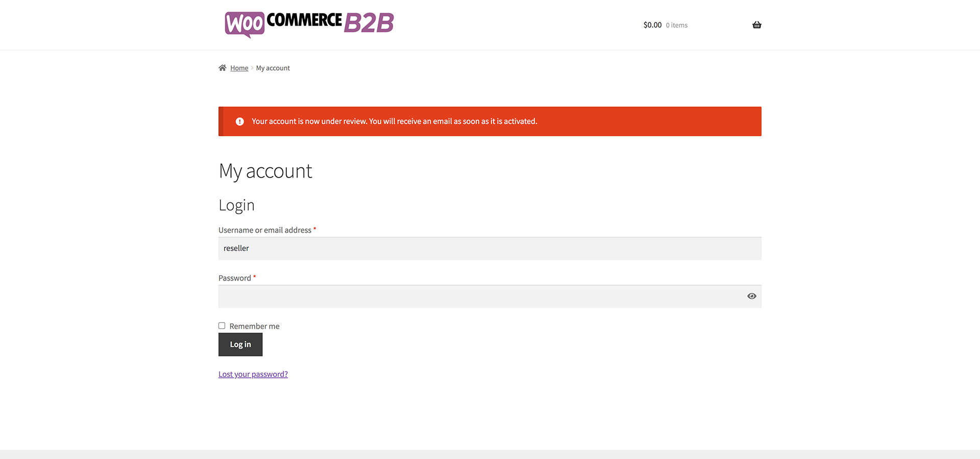980x459 pixels.
Task: Click the account under review notice
Action: 394,121
